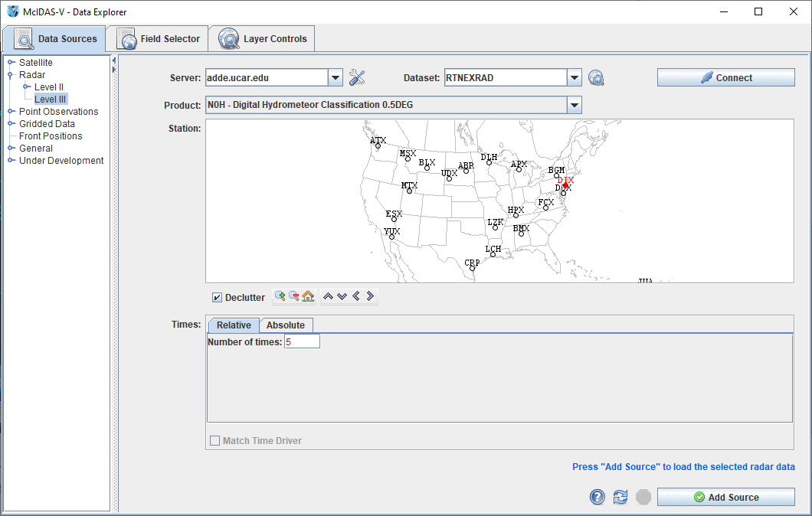Collapse the Radar tree node
Image resolution: width=812 pixels, height=516 pixels.
coord(11,75)
